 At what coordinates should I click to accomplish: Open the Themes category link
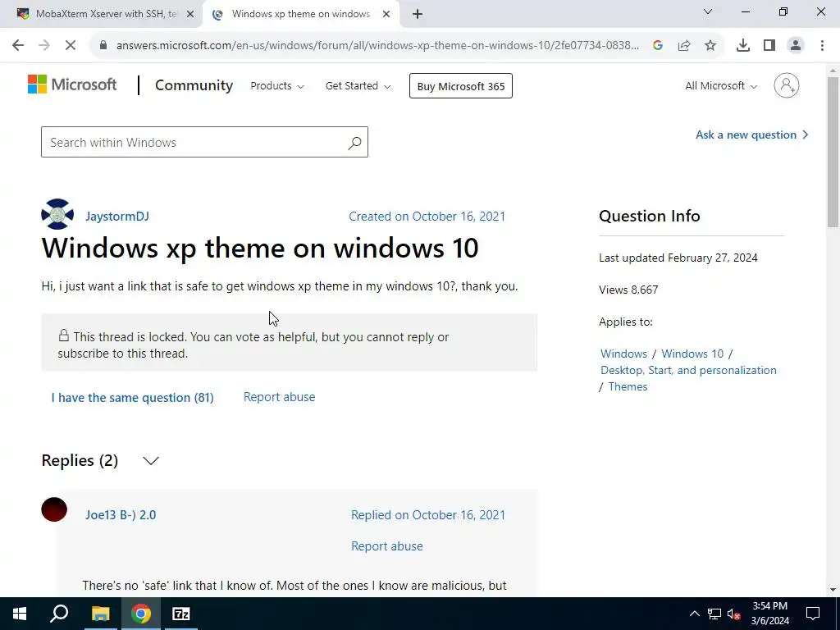pyautogui.click(x=628, y=386)
